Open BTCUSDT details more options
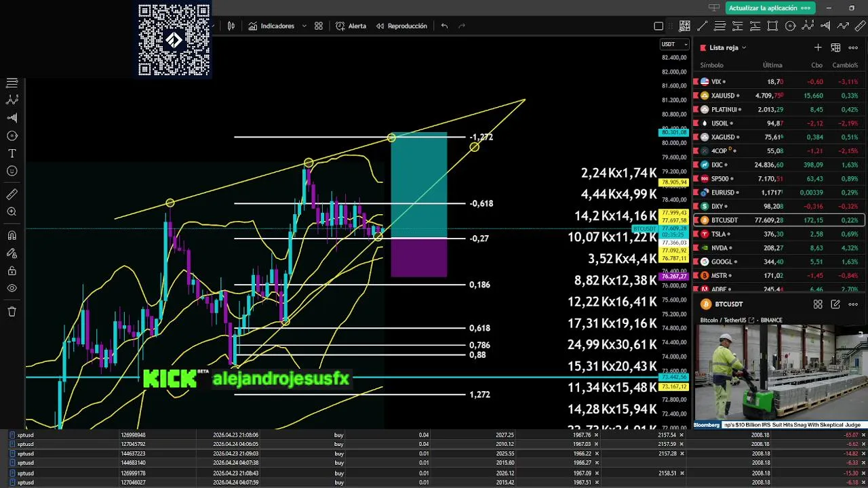Screen dimensions: 868x488 point(854,304)
